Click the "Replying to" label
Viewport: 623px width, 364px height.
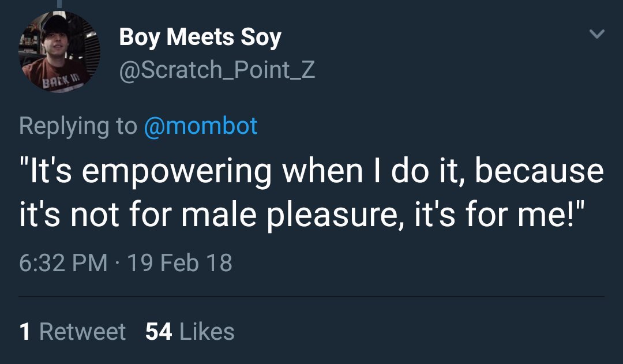(x=78, y=125)
